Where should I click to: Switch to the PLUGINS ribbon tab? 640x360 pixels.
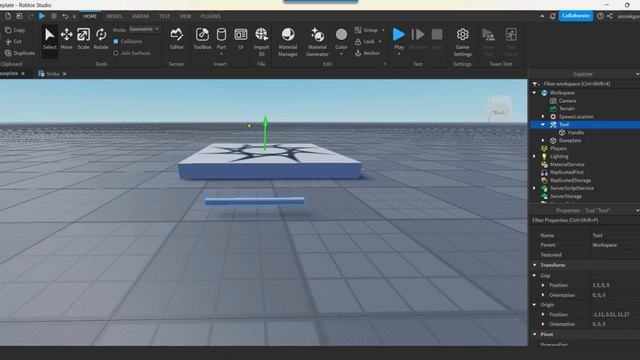[211, 16]
